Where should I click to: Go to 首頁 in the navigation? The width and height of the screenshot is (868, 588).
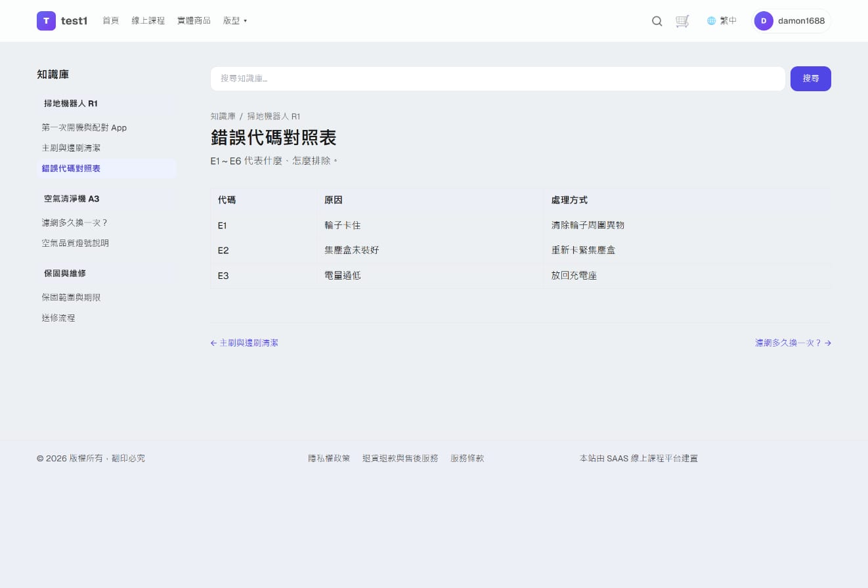[x=111, y=21]
